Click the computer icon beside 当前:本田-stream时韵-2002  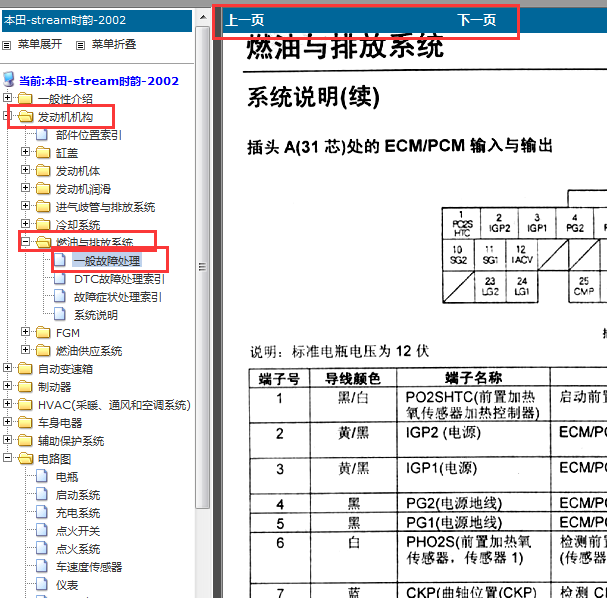9,79
